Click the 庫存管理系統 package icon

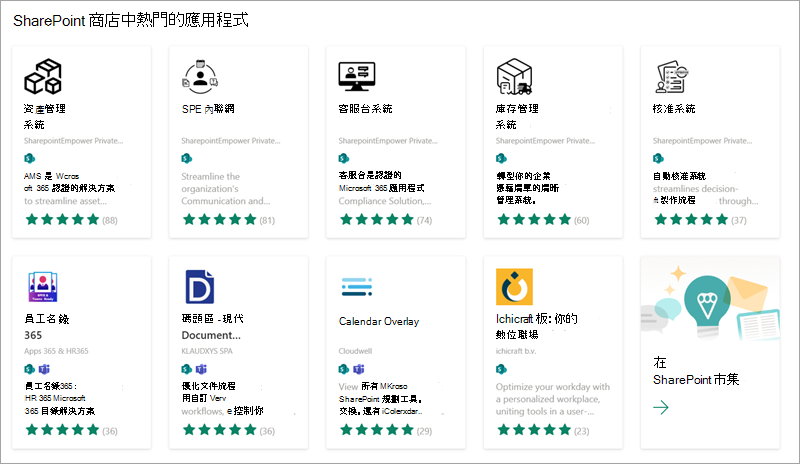pyautogui.click(x=514, y=77)
